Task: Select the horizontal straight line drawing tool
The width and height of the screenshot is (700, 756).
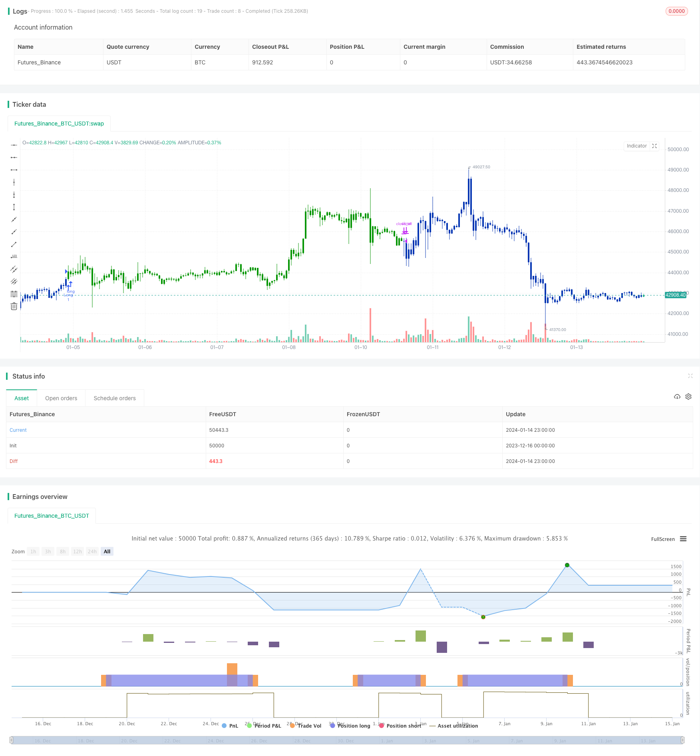Action: (14, 145)
